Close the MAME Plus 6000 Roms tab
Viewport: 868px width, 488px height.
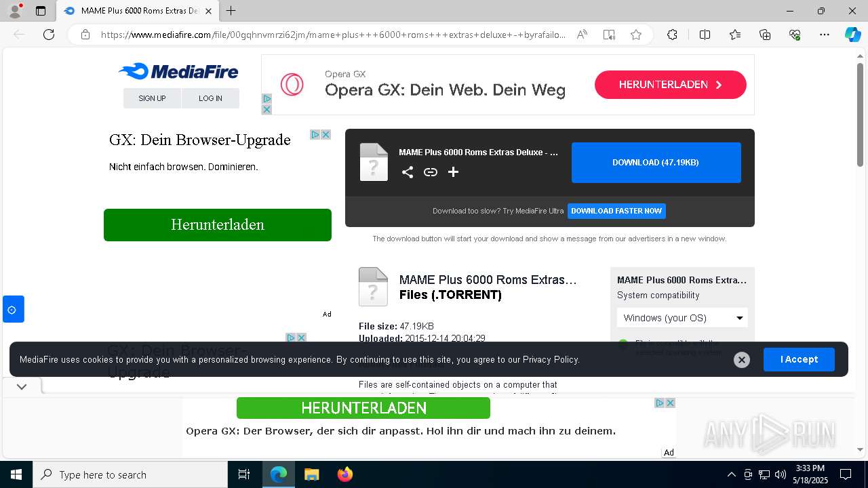(208, 11)
